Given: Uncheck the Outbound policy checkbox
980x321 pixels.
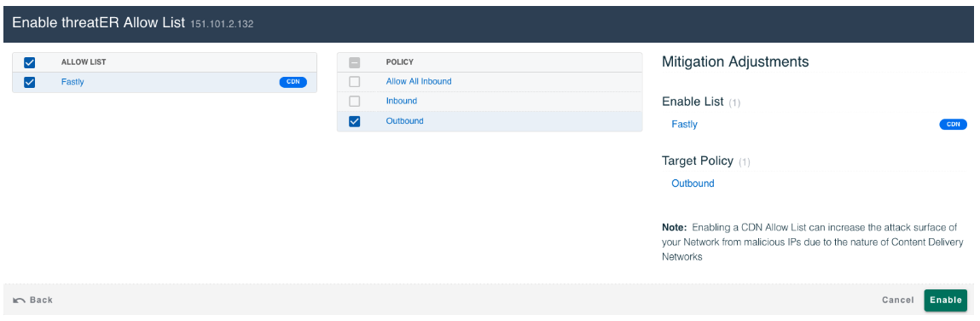Looking at the screenshot, I should pos(354,121).
